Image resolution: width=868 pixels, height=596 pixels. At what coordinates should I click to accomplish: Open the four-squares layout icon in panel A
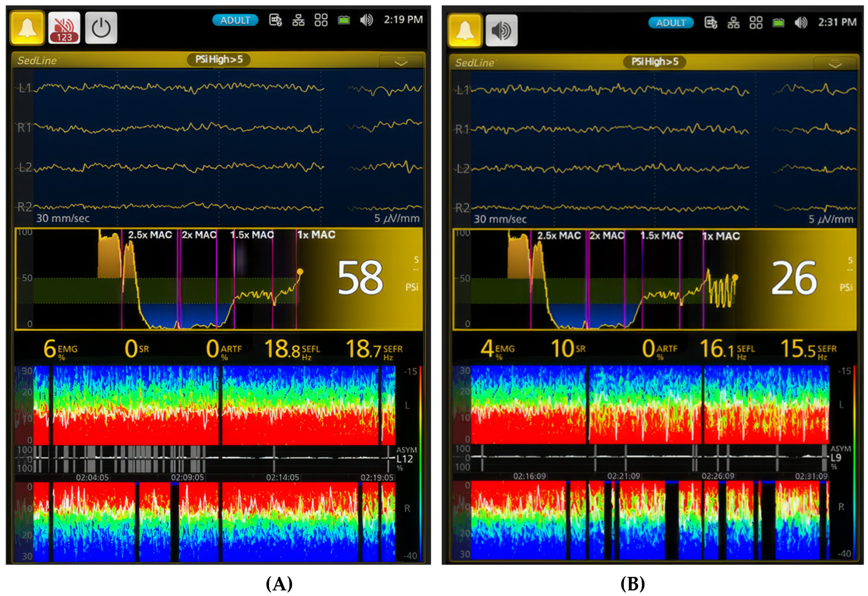[x=321, y=20]
